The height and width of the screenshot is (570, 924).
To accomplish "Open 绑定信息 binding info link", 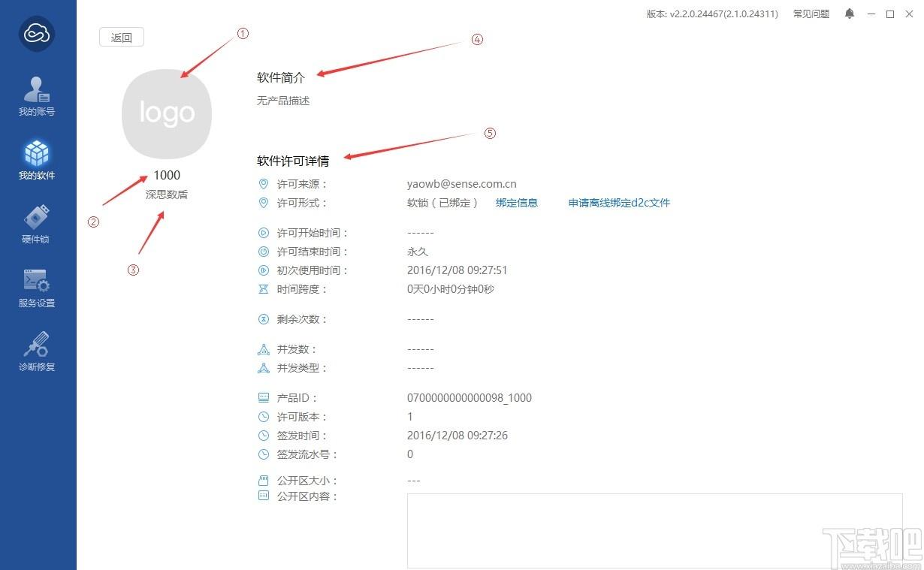I will pos(517,203).
